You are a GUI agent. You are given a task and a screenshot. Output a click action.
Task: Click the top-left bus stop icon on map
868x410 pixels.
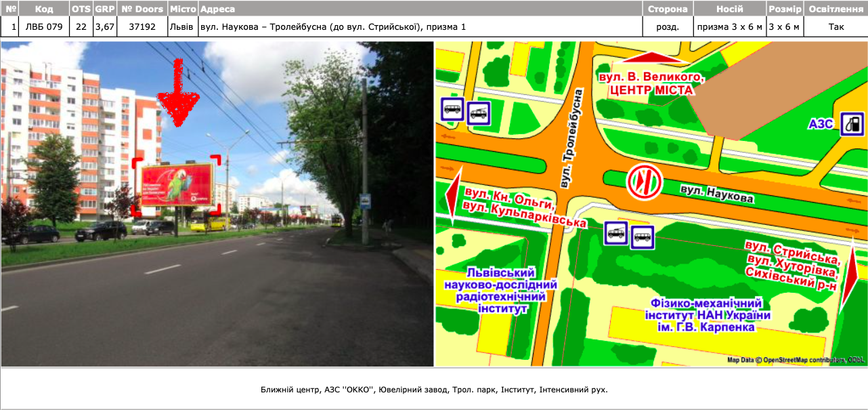(452, 110)
